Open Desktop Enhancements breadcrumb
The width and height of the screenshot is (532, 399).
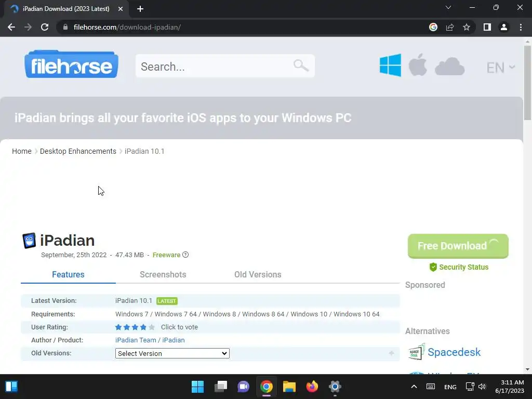[x=78, y=151]
